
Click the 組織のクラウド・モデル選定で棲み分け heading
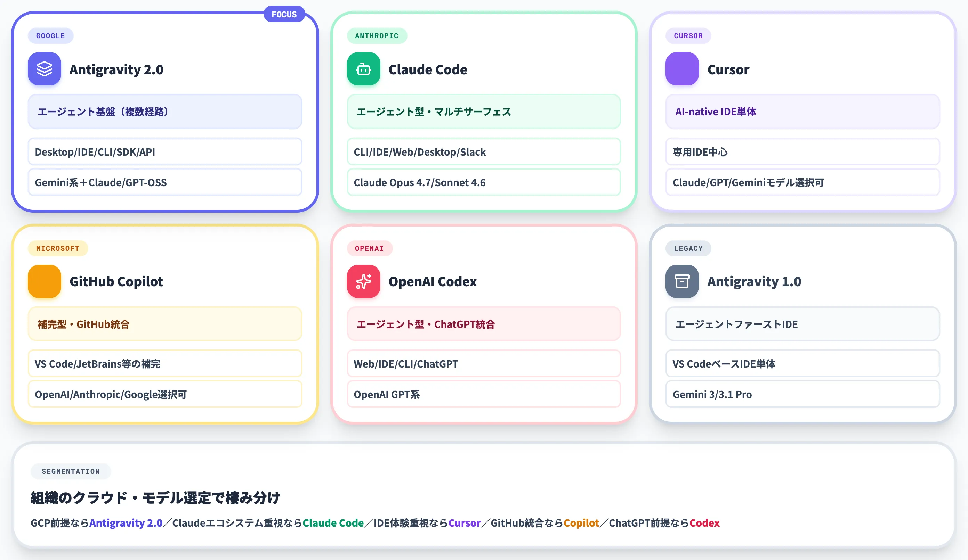[x=155, y=498]
